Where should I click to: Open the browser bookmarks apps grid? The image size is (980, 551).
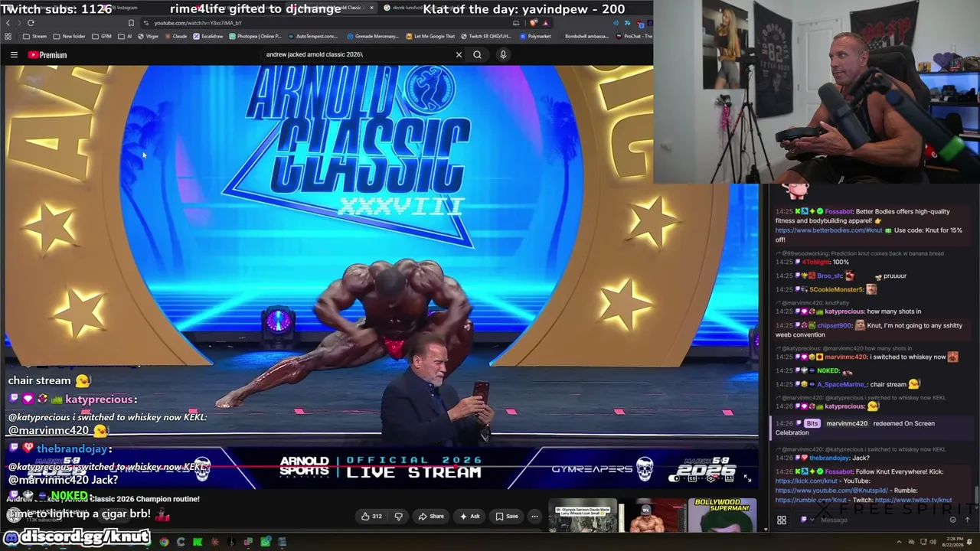tap(9, 36)
